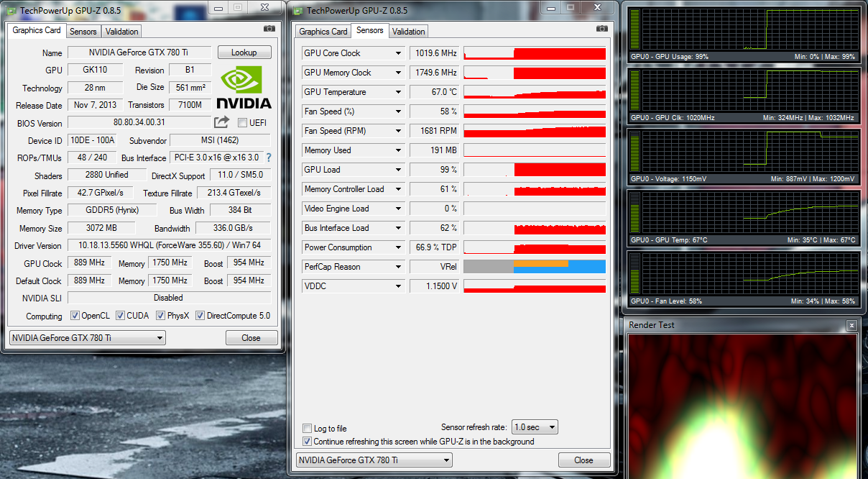This screenshot has width=868, height=479.
Task: Click the GPU Clk 1020MHz monitor graph
Action: 743,95
